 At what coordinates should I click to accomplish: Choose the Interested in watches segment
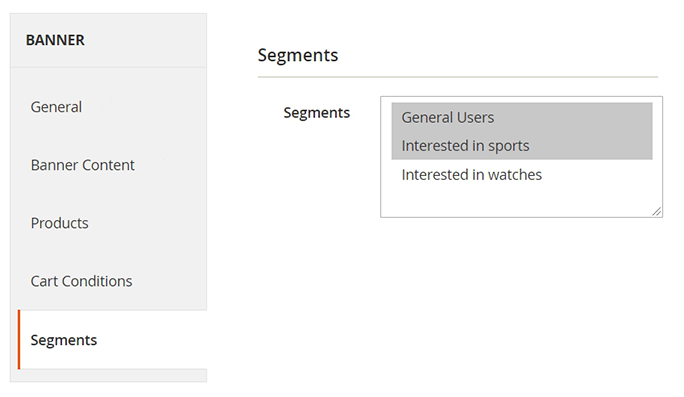522,175
